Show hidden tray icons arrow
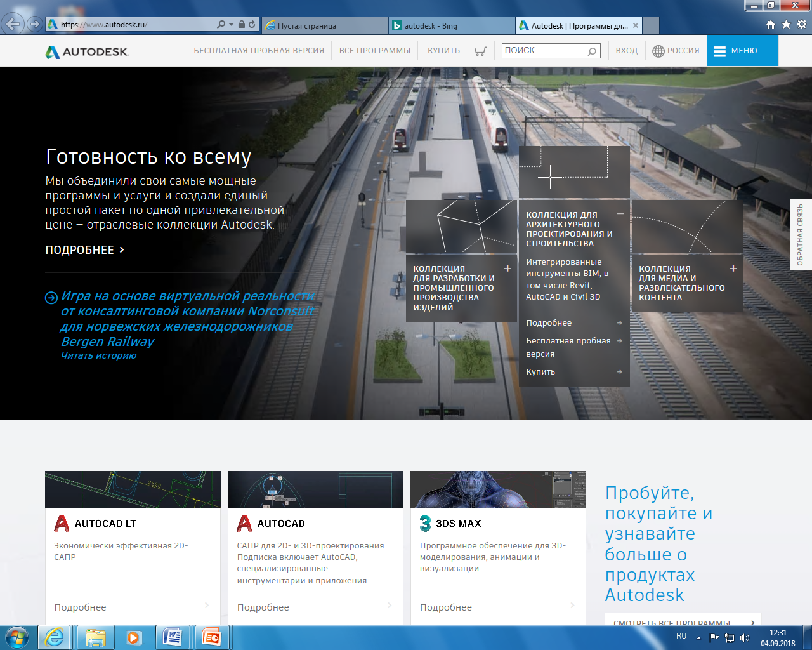The height and width of the screenshot is (650, 812). coord(699,638)
